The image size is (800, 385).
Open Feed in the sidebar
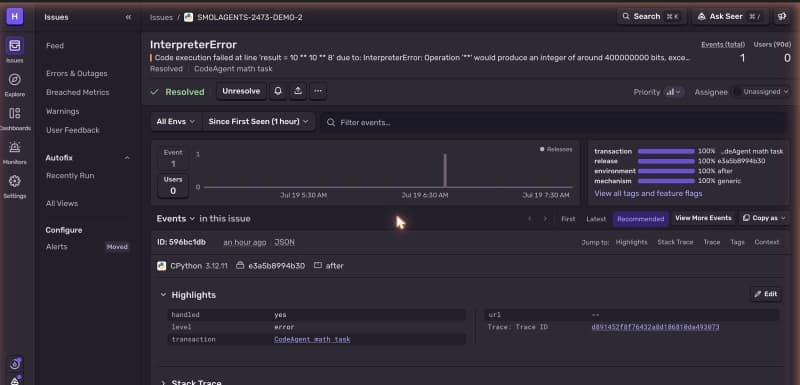tap(55, 45)
